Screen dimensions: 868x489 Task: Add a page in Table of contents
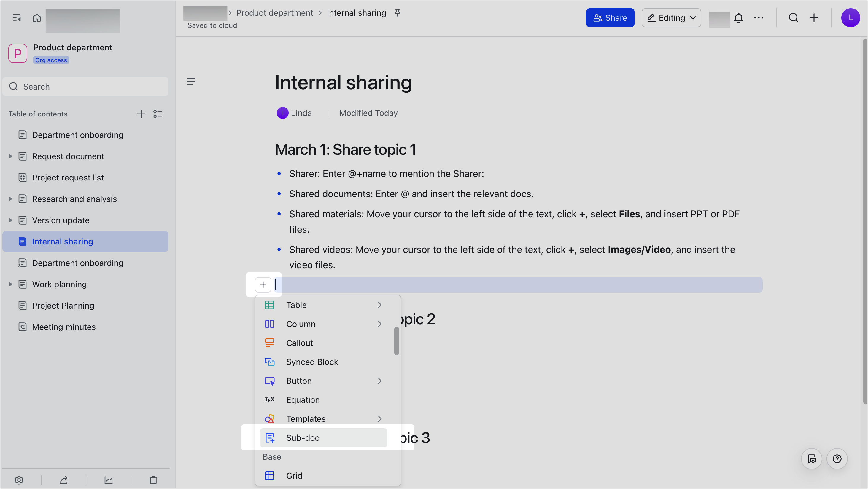click(x=141, y=114)
